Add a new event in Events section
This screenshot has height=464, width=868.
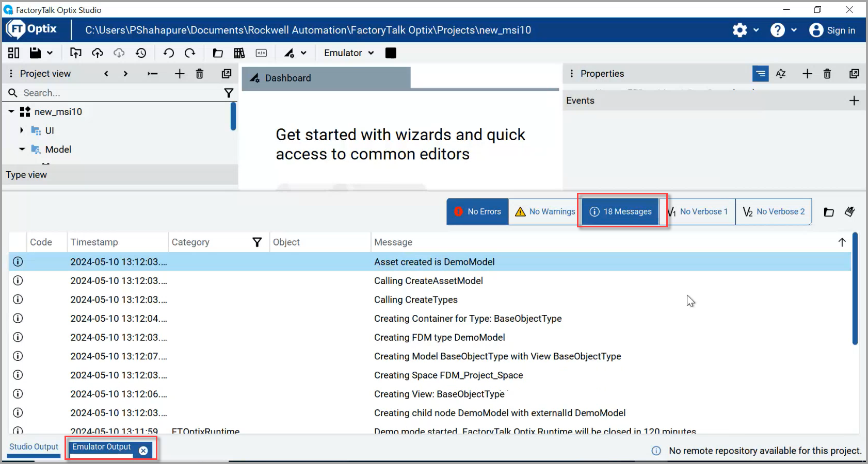pyautogui.click(x=854, y=101)
